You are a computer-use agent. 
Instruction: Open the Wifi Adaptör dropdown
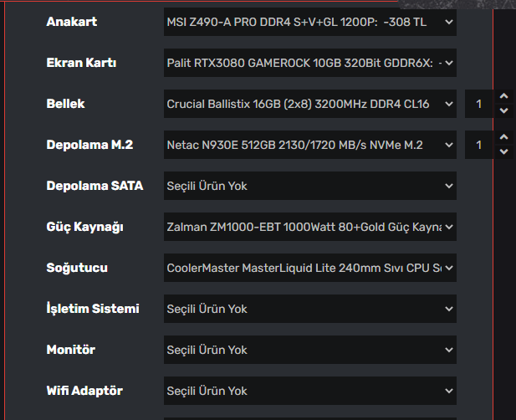(x=310, y=391)
